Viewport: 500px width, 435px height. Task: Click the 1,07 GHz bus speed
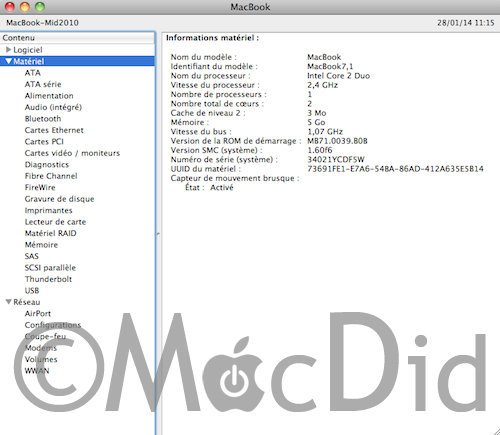[325, 132]
